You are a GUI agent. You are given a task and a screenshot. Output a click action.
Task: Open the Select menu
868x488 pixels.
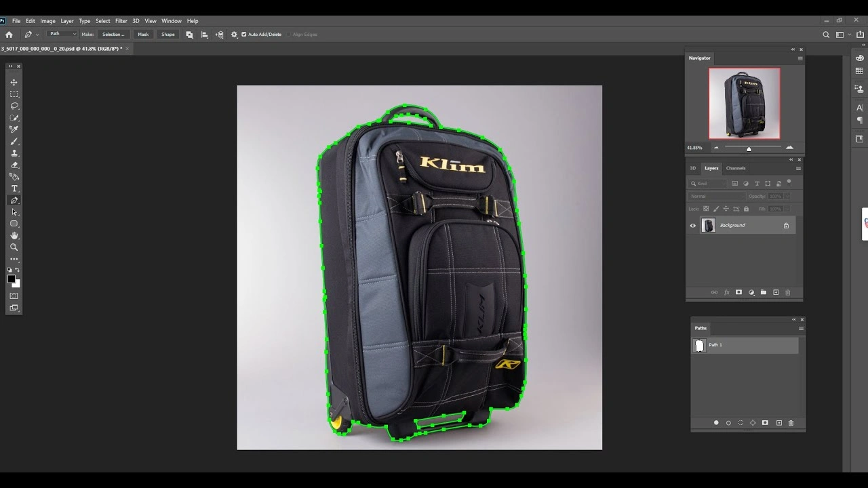click(x=102, y=20)
